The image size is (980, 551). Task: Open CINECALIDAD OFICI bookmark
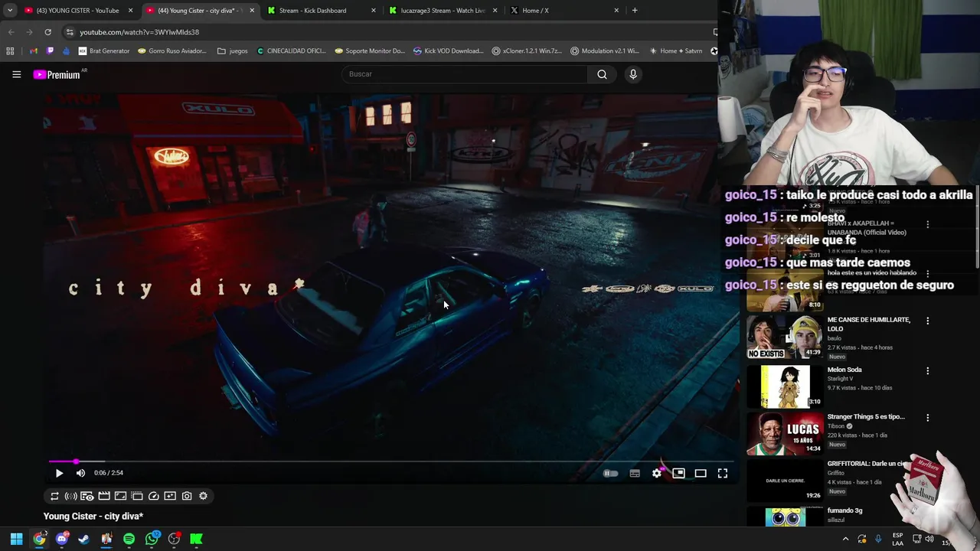292,51
